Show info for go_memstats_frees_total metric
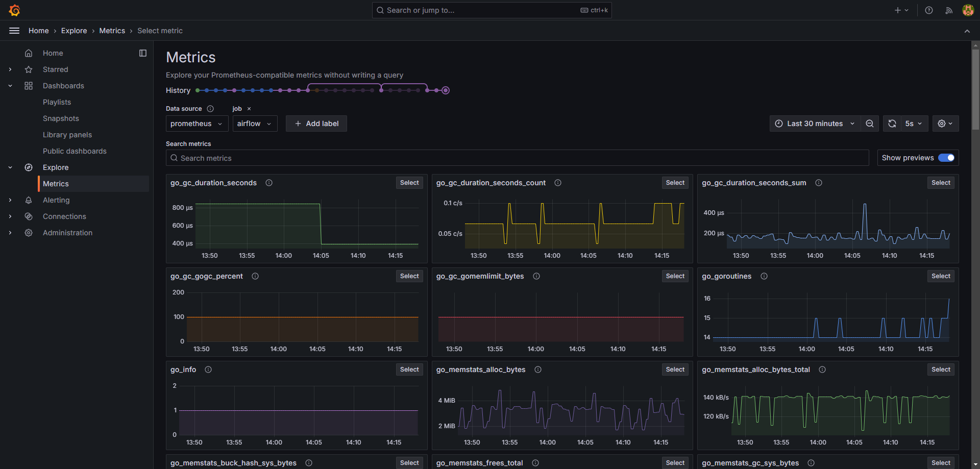Image resolution: width=980 pixels, height=469 pixels. [x=535, y=463]
